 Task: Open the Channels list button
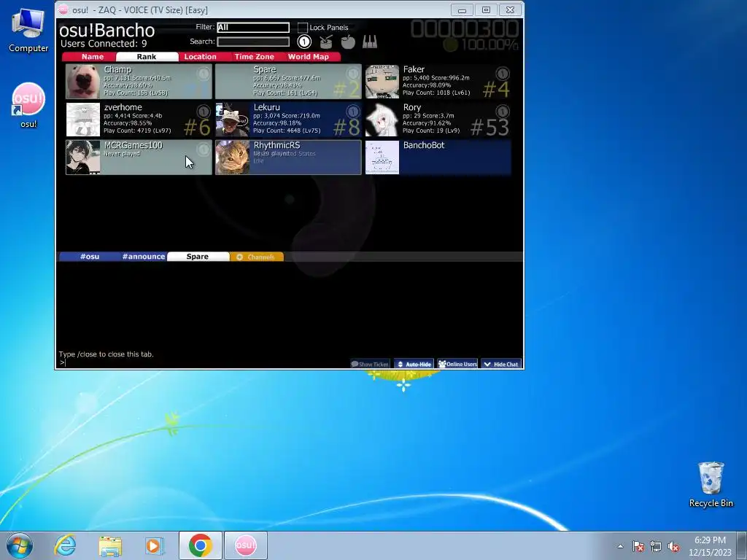[x=257, y=257]
